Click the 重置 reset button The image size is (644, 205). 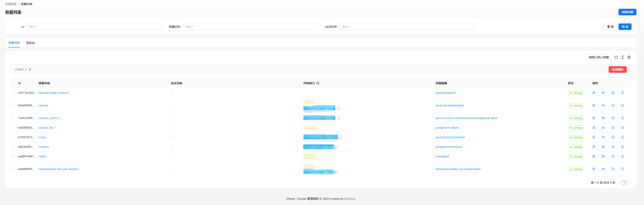(610, 27)
